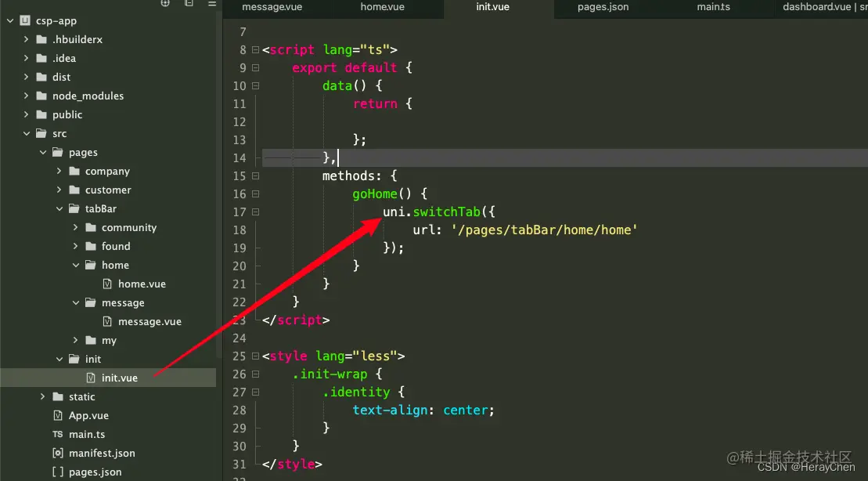Fold export default block at line 9
The image size is (868, 481).
[x=255, y=67]
